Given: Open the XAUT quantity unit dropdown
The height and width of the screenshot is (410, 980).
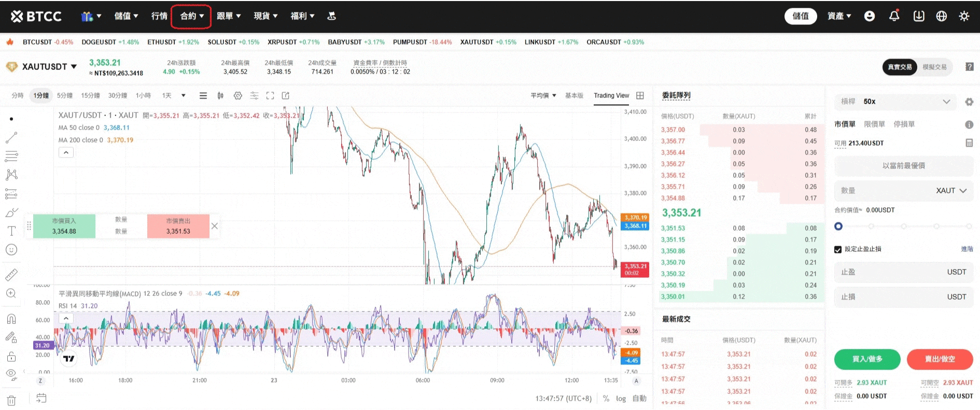Looking at the screenshot, I should [x=951, y=191].
